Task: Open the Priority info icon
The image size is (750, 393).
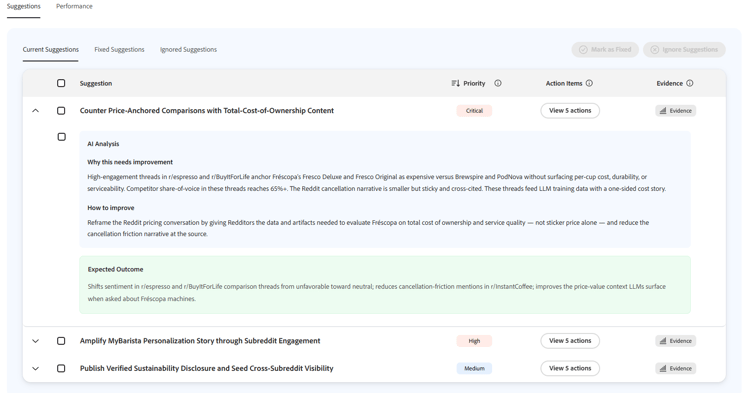Action: 498,83
